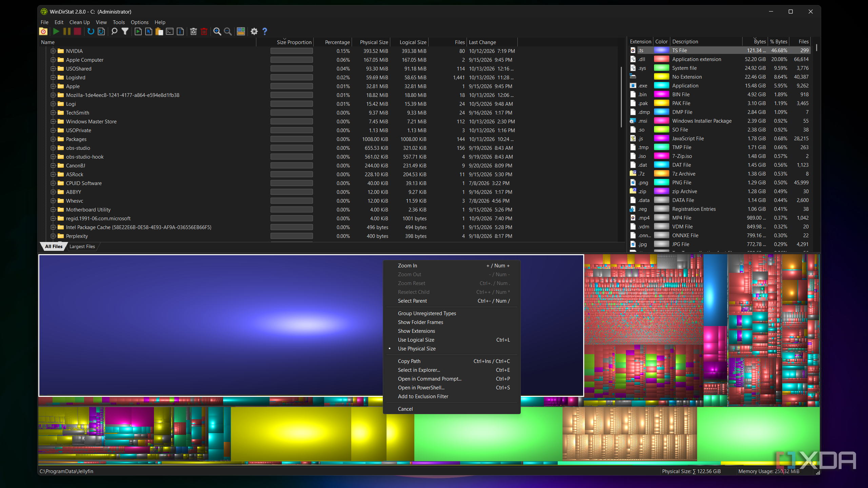Open the Filter funnel tool
Screen dimensions: 868x488
click(x=125, y=32)
